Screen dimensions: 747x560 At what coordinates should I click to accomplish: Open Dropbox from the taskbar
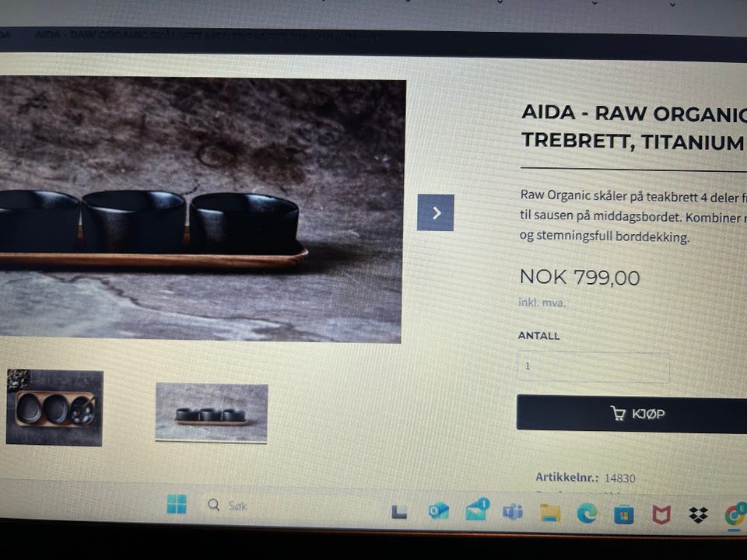pyautogui.click(x=698, y=515)
